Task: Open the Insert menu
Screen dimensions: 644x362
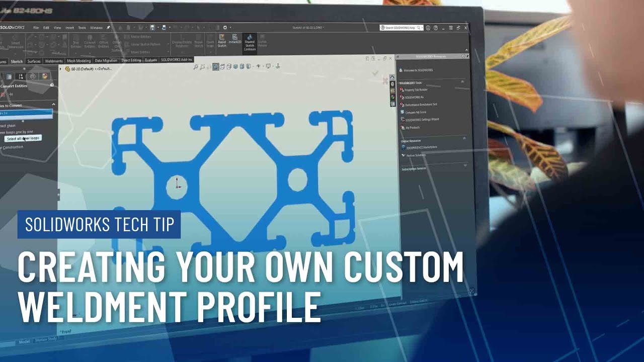Action: (69, 28)
